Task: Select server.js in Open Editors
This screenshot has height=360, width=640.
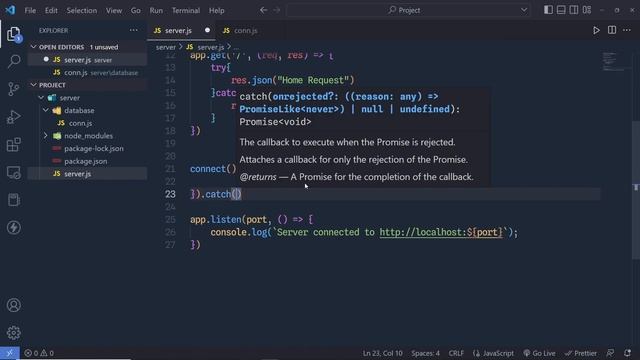Action: coord(87,60)
